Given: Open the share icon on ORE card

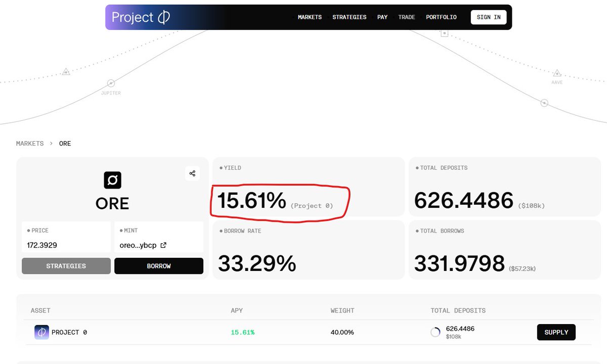Looking at the screenshot, I should pos(192,173).
